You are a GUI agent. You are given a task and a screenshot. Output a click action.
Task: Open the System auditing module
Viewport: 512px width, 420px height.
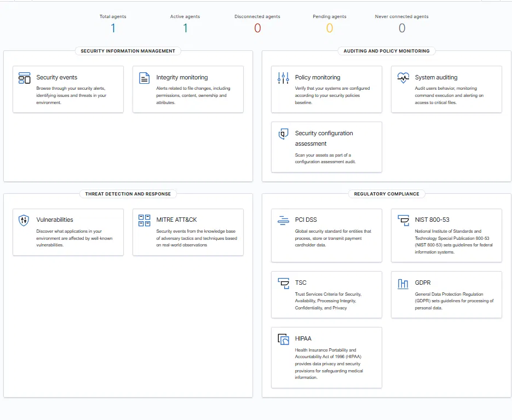(446, 89)
